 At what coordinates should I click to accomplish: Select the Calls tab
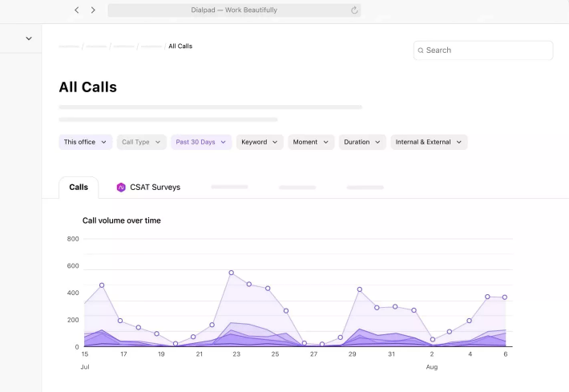[79, 188]
